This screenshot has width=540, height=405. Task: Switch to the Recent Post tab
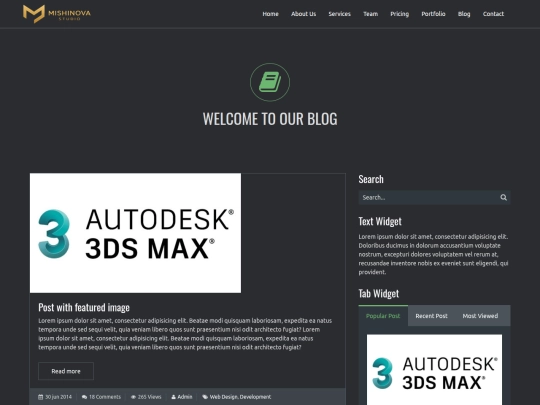431,315
